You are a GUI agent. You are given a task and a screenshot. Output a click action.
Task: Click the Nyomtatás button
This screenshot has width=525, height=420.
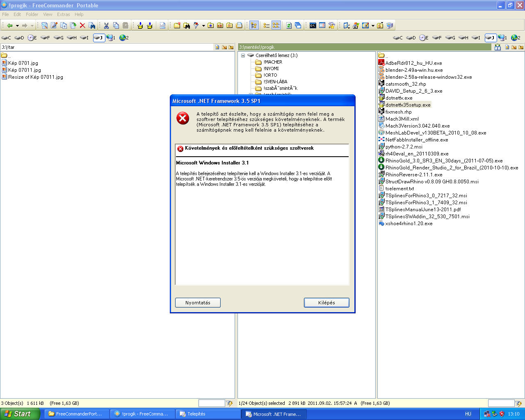tap(198, 303)
